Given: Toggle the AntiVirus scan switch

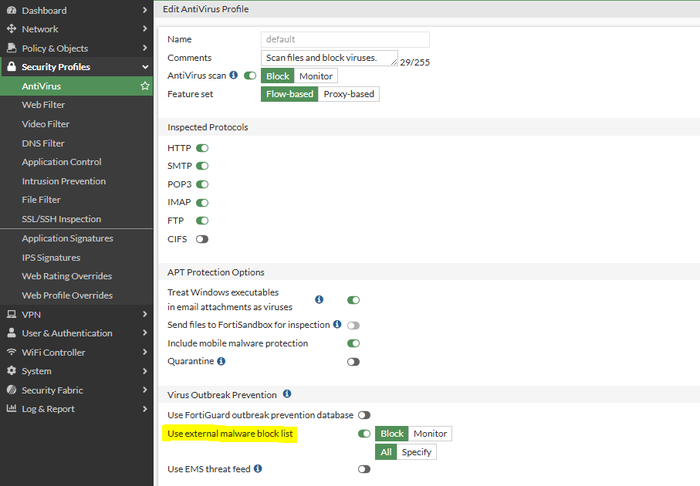Looking at the screenshot, I should (x=250, y=75).
